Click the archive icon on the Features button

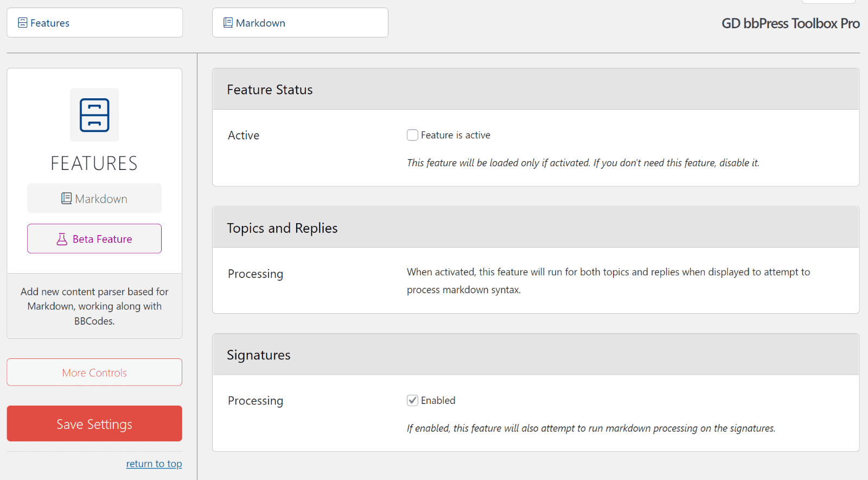22,22
